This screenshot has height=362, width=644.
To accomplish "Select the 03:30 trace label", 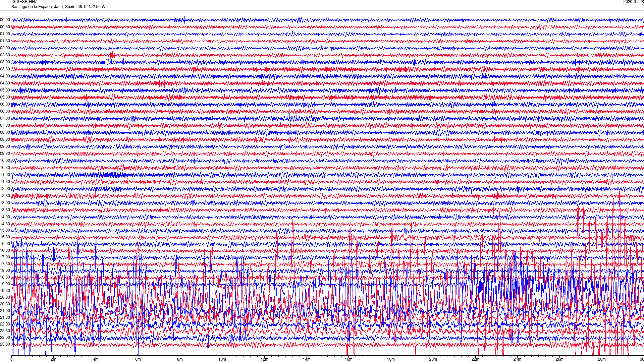I will pos(5,69).
